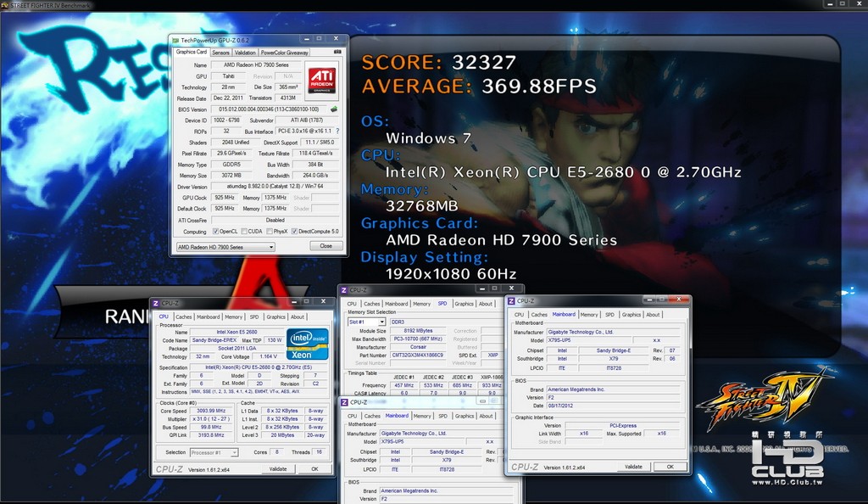Toggle the DirectCompute 5.0 checkbox
The image size is (868, 504).
coord(294,231)
